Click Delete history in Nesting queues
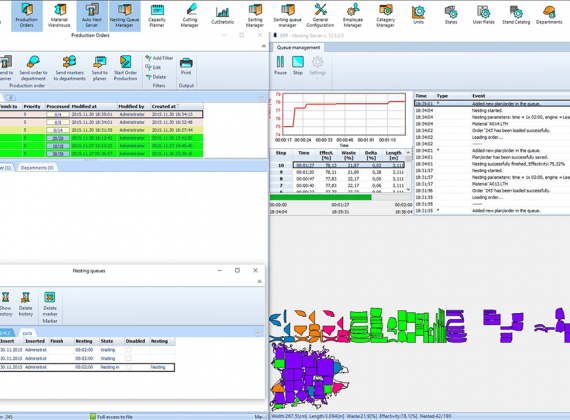The height and width of the screenshot is (420, 570). tap(25, 304)
